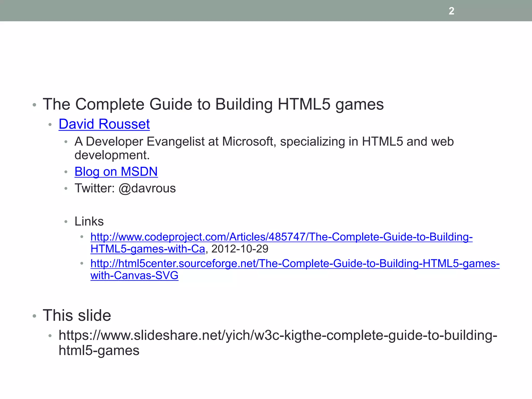Click the Links label text

pos(89,222)
